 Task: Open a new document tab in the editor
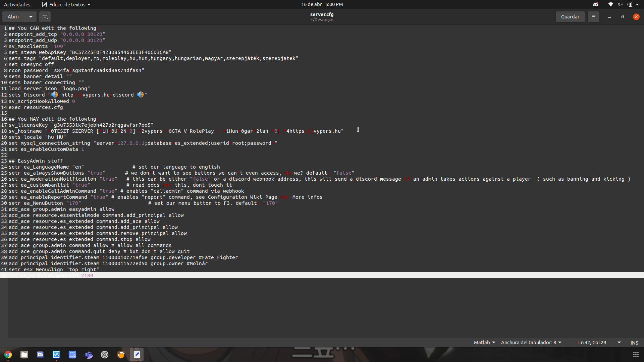coord(45,17)
